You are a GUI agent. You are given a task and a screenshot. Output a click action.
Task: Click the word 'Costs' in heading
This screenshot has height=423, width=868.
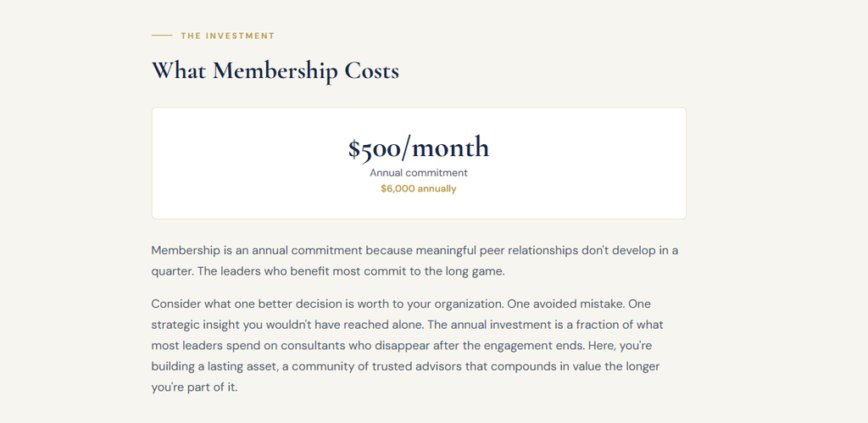point(371,70)
